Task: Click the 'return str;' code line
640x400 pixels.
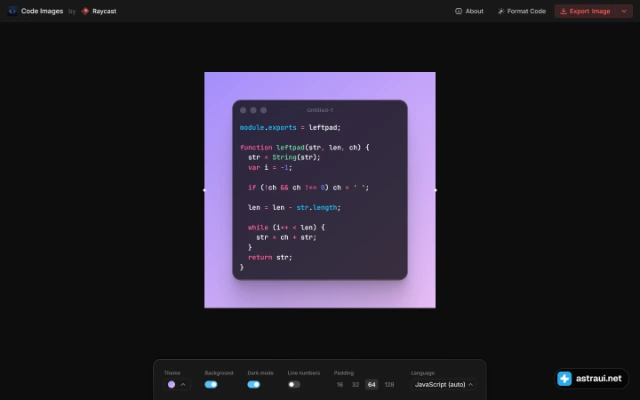Action: click(x=270, y=257)
